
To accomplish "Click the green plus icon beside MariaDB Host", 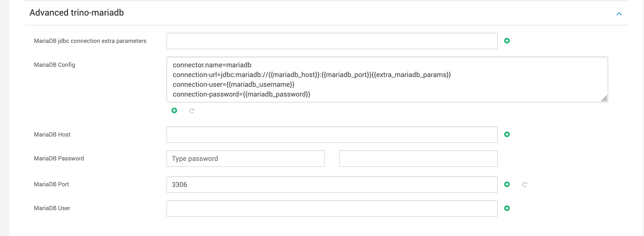I will (507, 135).
